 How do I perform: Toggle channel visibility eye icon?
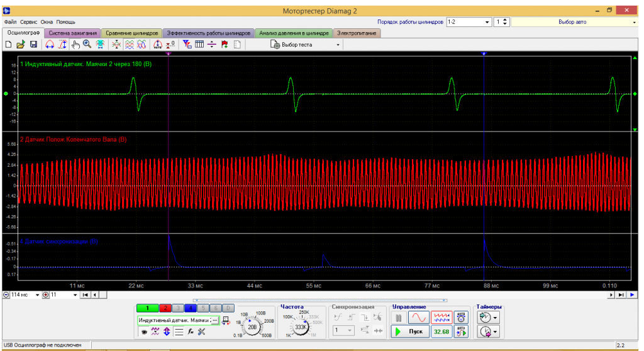(144, 331)
